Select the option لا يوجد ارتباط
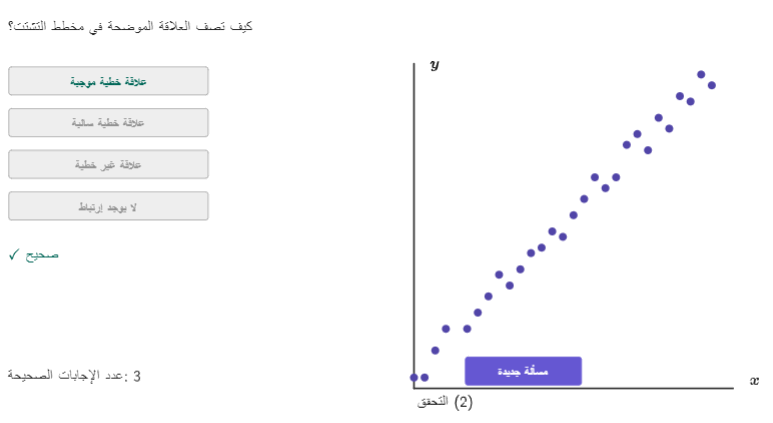Image resolution: width=773 pixels, height=423 pixels. pos(108,206)
